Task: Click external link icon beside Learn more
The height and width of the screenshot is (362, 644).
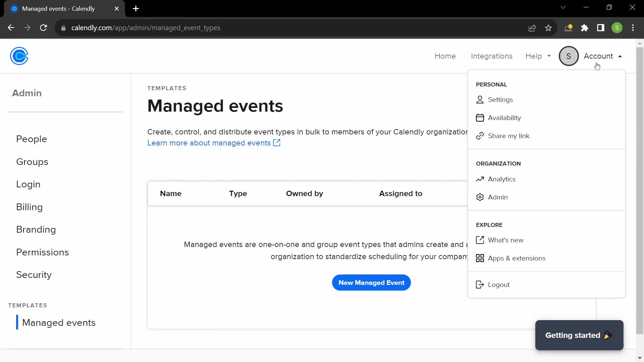Action: tap(277, 143)
